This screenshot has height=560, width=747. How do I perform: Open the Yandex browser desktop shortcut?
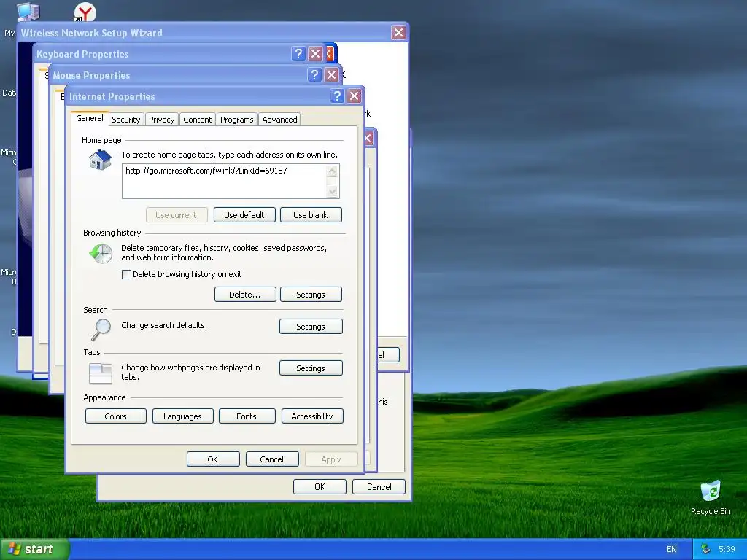85,12
